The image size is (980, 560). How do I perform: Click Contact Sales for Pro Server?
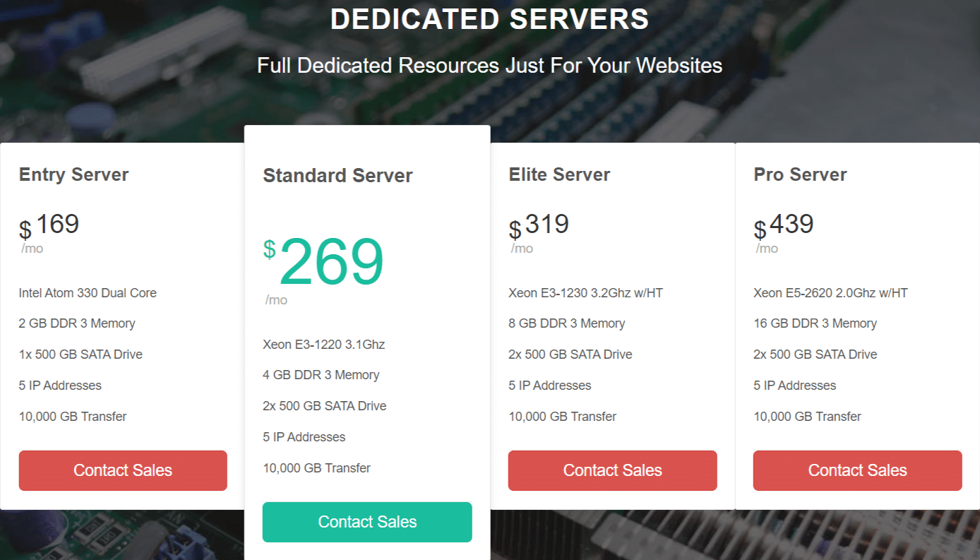858,470
